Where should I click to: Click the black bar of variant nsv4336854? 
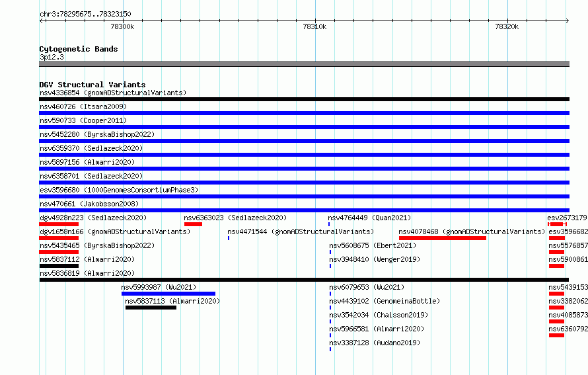304,99
